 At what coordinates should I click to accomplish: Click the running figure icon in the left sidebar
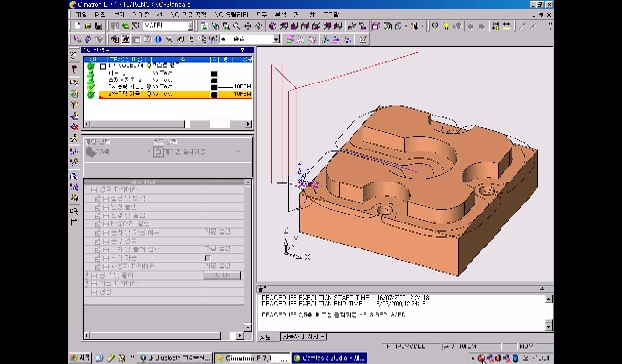pyautogui.click(x=74, y=138)
